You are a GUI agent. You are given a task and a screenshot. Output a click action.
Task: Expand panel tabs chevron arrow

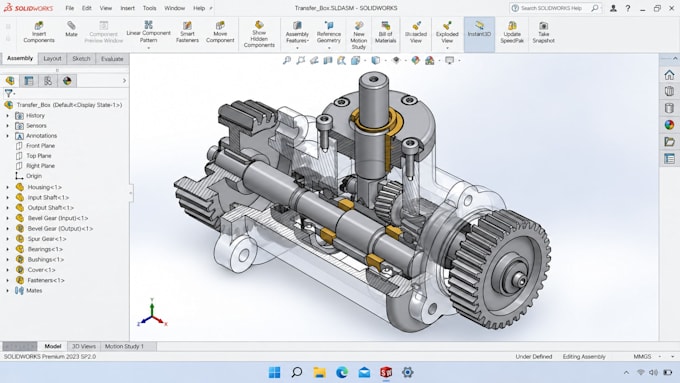click(x=124, y=81)
